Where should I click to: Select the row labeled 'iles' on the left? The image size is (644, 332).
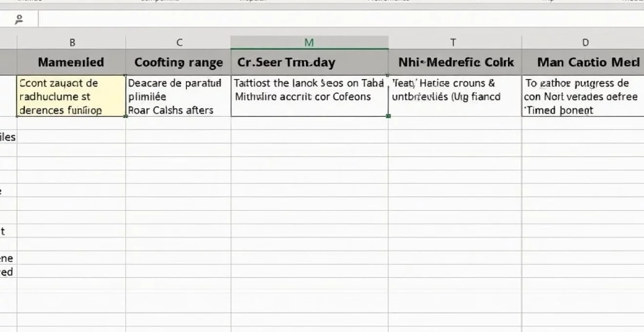pyautogui.click(x=8, y=137)
